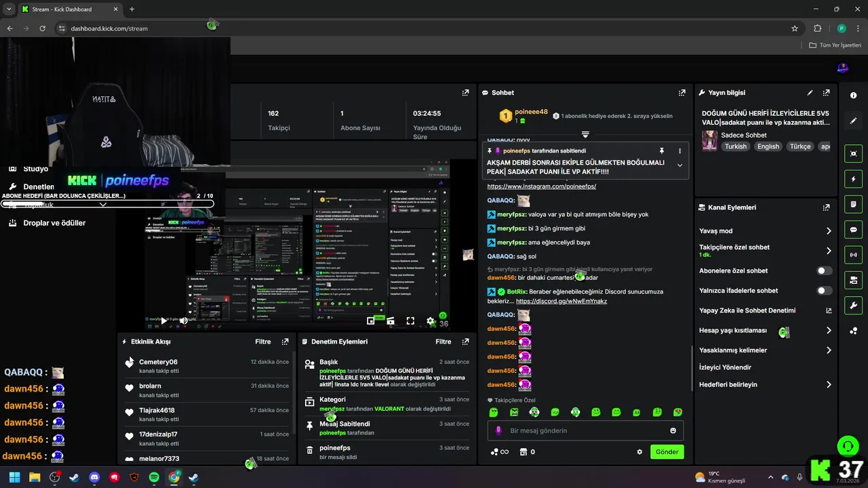This screenshot has height=488, width=868.
Task: Open the Instagram poineefps link in chat
Action: tap(541, 186)
